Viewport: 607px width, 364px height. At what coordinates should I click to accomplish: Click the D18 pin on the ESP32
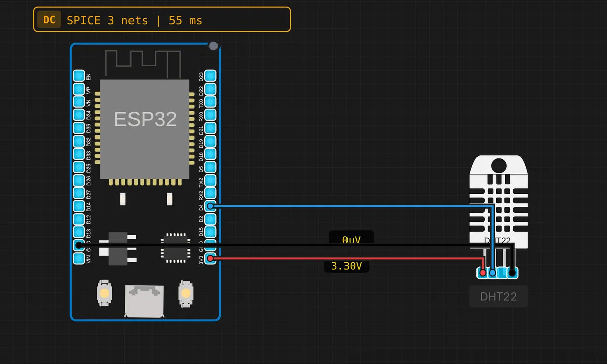point(210,154)
